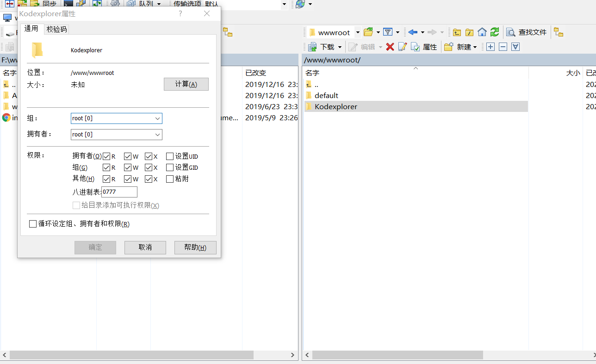Go to root directory in remote panel
This screenshot has width=596, height=364.
[469, 32]
